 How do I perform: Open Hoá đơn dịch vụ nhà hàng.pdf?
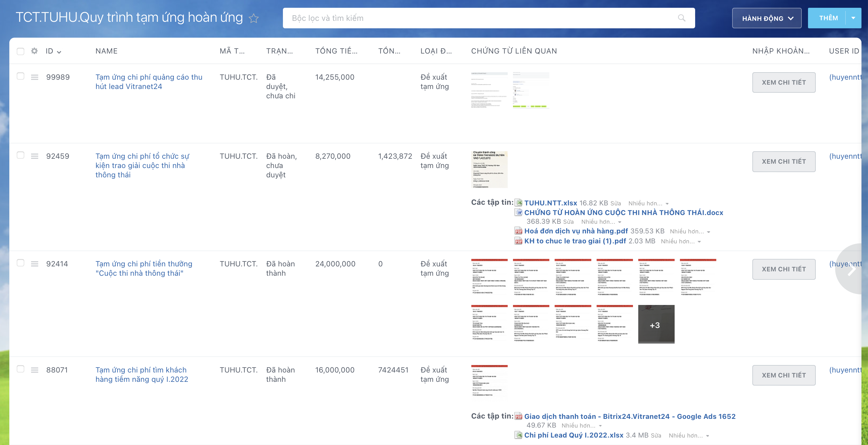click(x=576, y=231)
